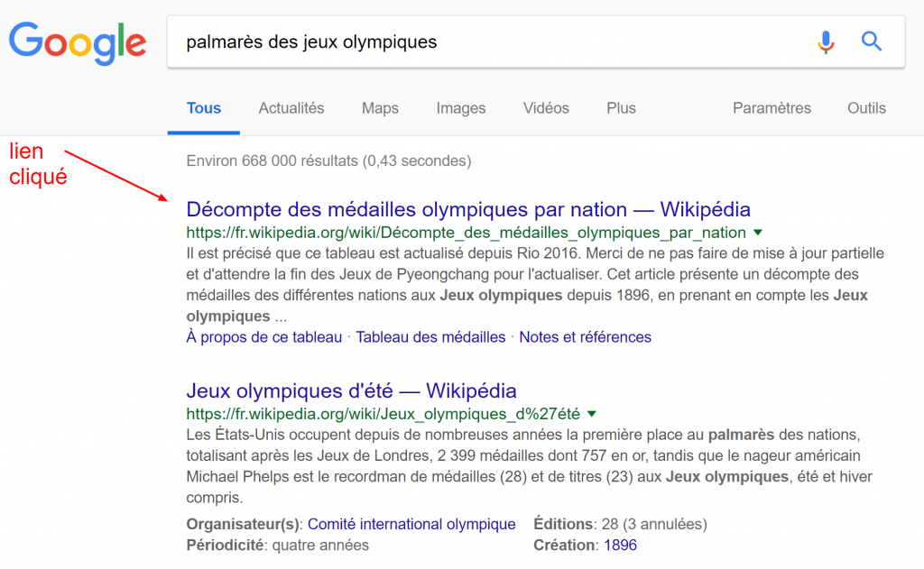The image size is (924, 569).
Task: Open the À propos de ce tableau sitelink
Action: [264, 337]
